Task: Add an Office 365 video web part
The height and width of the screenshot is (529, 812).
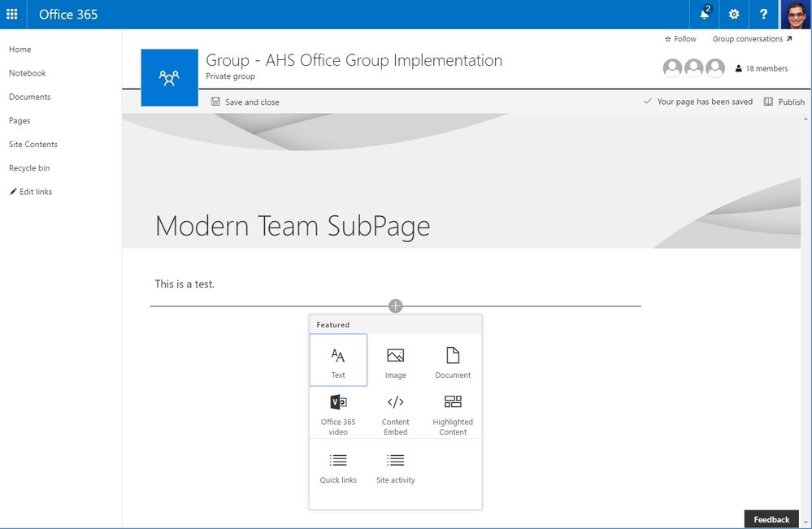Action: 338,414
